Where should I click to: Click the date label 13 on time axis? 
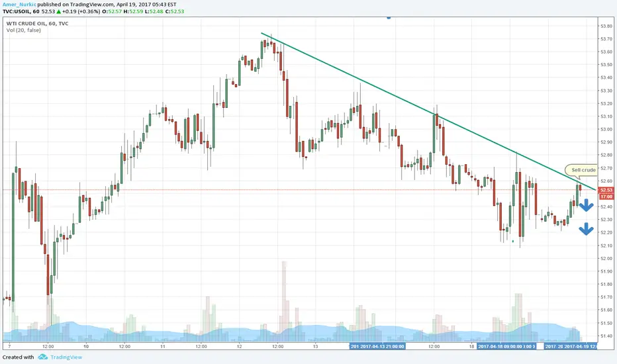pos(315,346)
